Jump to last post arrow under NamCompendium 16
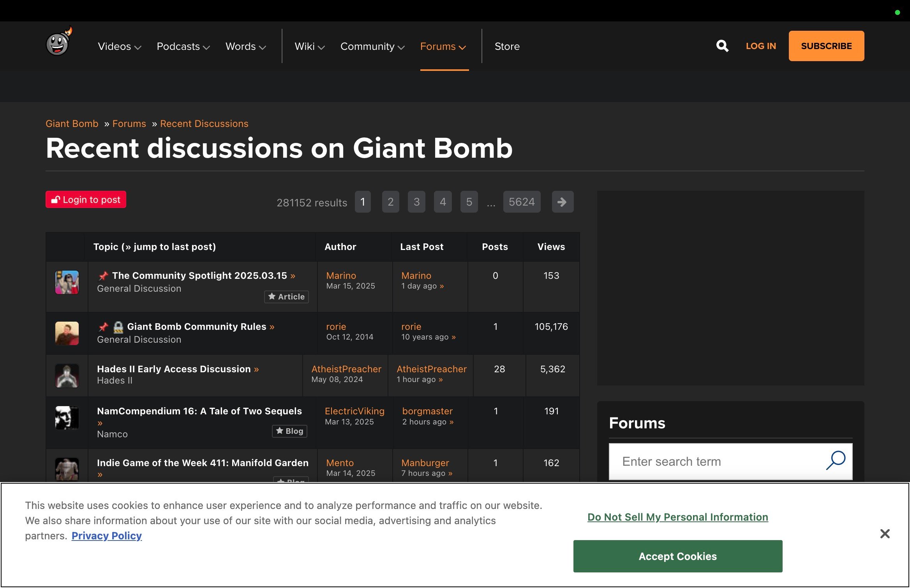Image resolution: width=910 pixels, height=588 pixels. coord(100,423)
